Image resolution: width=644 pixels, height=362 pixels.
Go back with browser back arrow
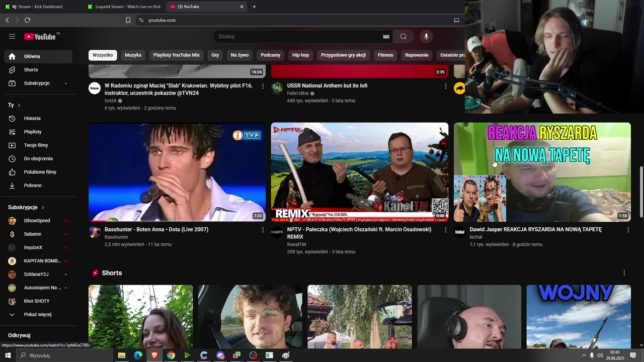tap(7, 20)
